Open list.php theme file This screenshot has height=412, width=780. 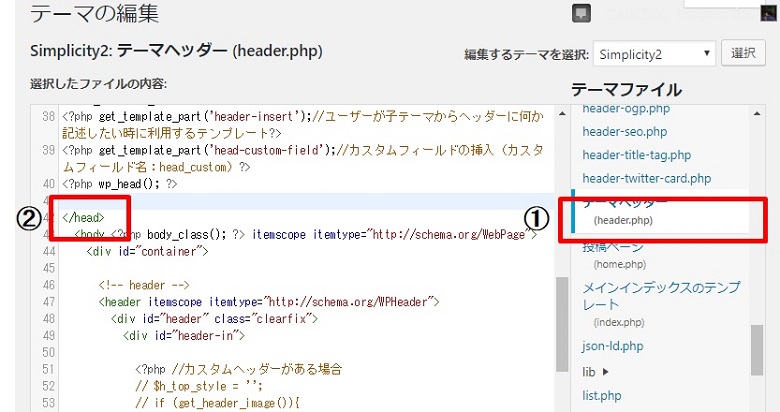(601, 396)
